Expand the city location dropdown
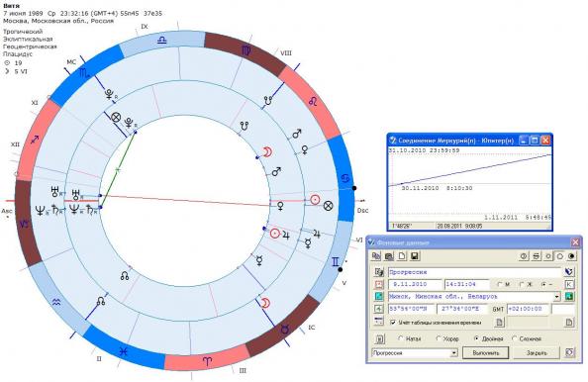Image resolution: width=588 pixels, height=382 pixels. coord(557,297)
